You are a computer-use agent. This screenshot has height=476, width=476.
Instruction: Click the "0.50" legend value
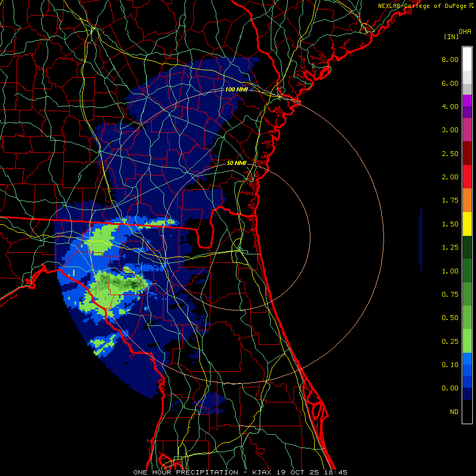click(450, 318)
